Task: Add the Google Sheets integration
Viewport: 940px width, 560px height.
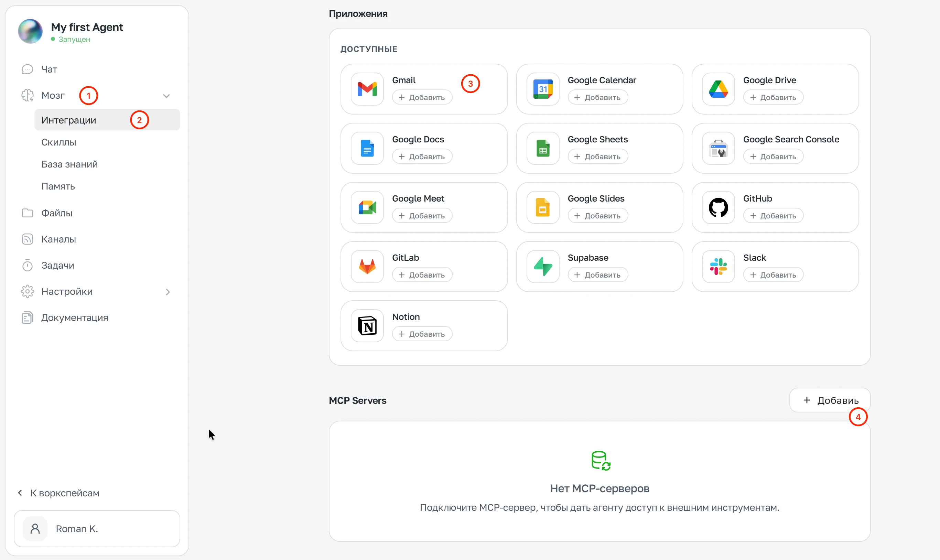Action: click(x=598, y=157)
